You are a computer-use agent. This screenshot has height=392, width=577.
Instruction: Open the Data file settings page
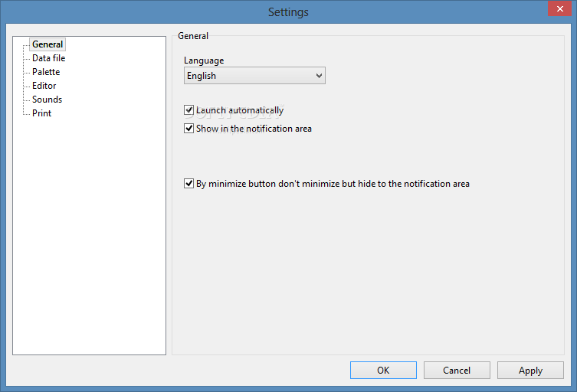(x=48, y=58)
